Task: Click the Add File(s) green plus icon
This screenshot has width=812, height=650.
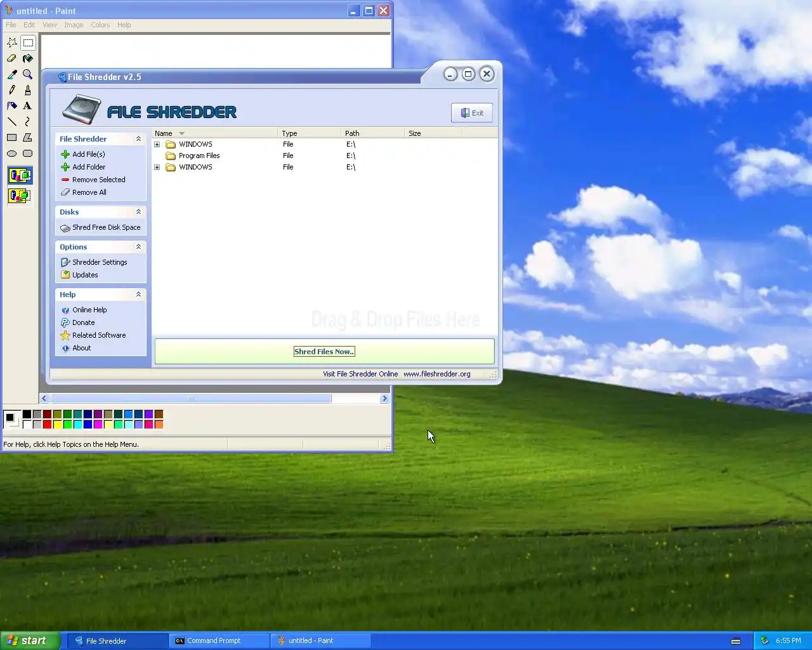Action: click(x=65, y=154)
